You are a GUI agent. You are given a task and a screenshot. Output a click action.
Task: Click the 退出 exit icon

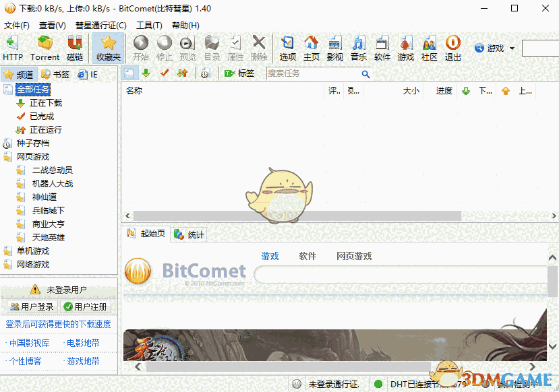(x=453, y=48)
